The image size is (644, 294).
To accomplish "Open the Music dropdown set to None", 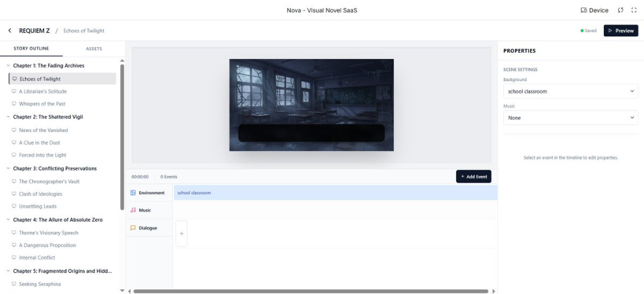I will pyautogui.click(x=570, y=117).
